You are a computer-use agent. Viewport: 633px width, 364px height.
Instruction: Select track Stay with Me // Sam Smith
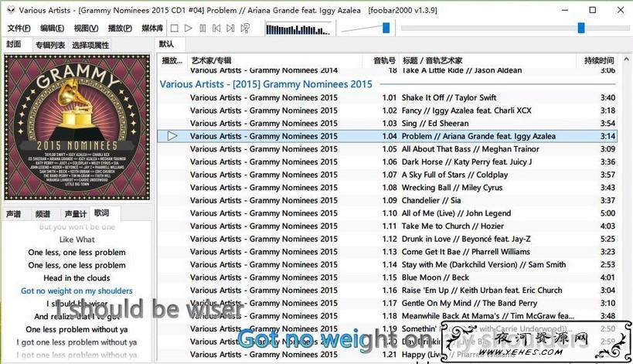pyautogui.click(x=387, y=265)
